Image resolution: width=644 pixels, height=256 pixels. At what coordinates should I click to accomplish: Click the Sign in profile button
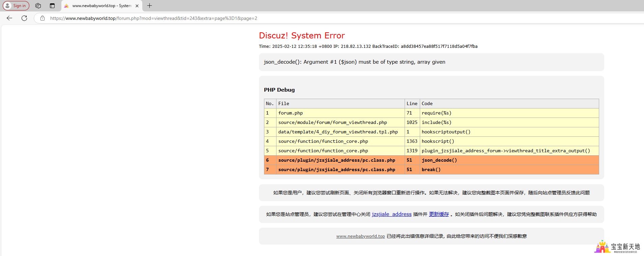[16, 6]
